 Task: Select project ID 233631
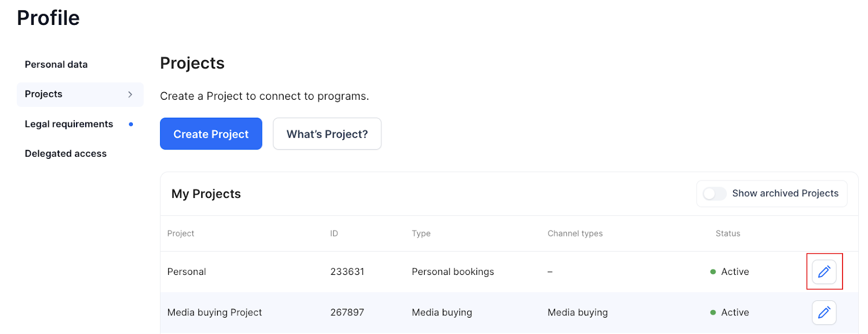coord(347,272)
